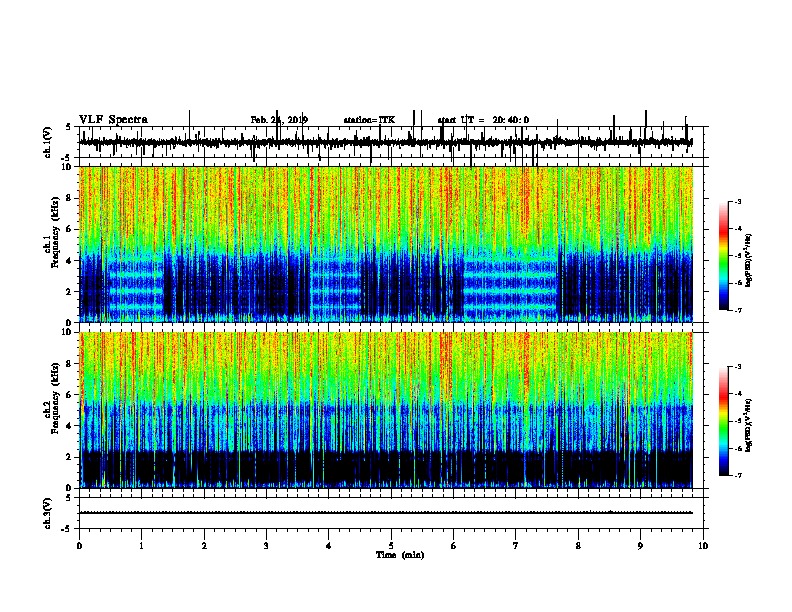This screenshot has width=792, height=612.
Task: Click the "10" kHz tick of ch.1 frequency axis
Action: (68, 167)
